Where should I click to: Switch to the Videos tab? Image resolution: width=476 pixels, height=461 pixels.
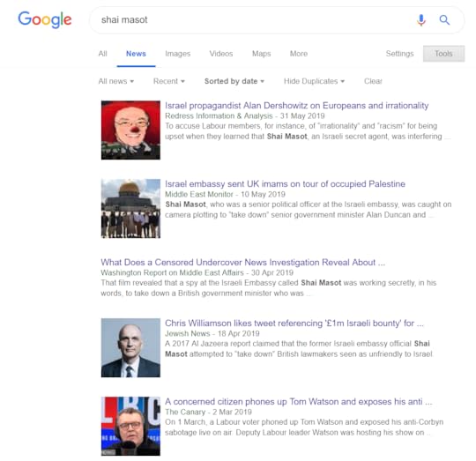tap(221, 54)
